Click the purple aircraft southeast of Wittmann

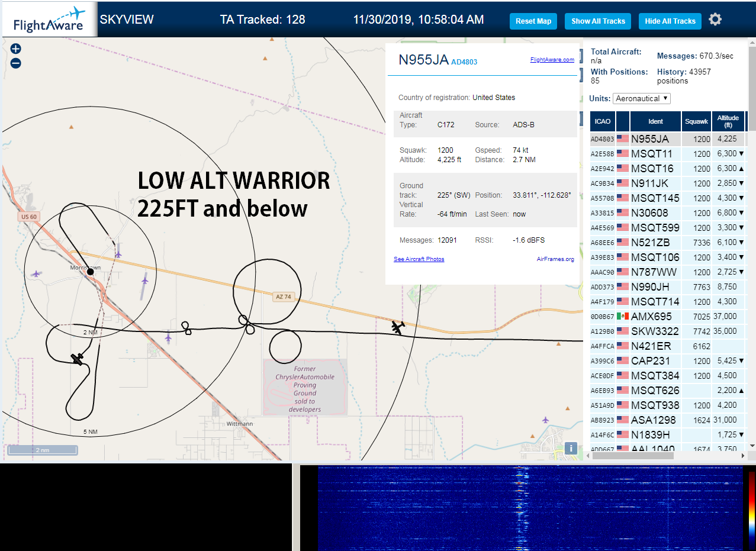click(x=545, y=420)
